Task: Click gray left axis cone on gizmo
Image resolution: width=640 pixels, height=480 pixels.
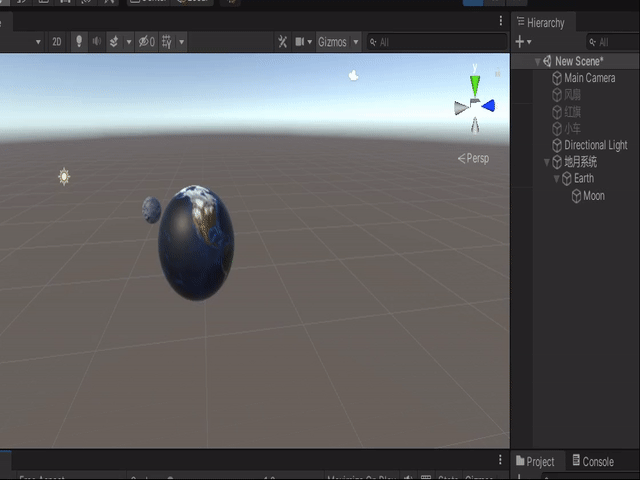Action: (461, 108)
